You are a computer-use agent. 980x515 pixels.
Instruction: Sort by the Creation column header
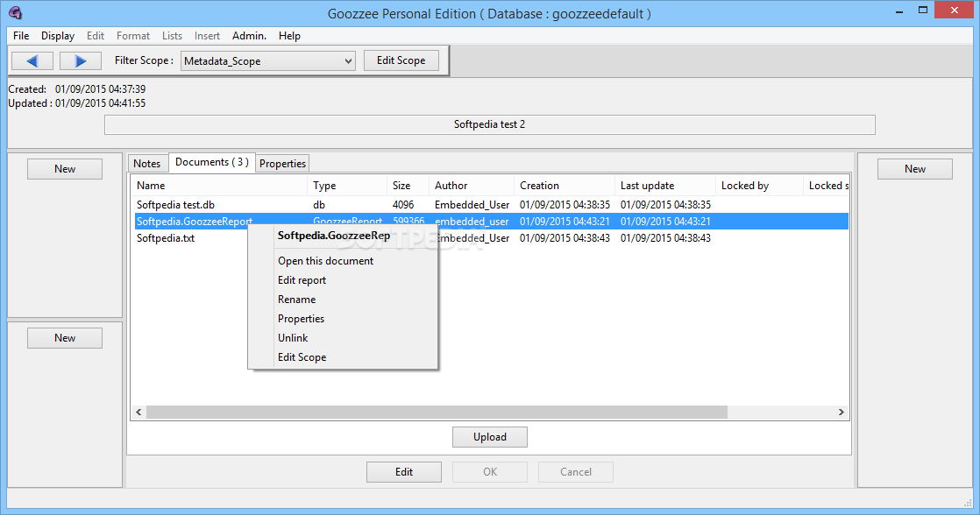(565, 186)
